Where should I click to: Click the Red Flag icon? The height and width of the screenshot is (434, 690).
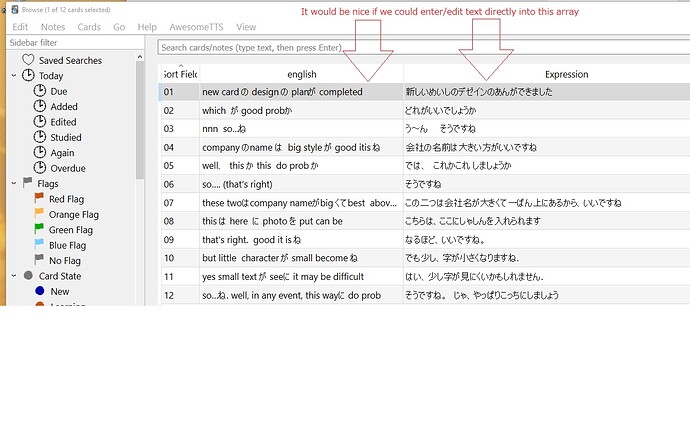(x=39, y=198)
